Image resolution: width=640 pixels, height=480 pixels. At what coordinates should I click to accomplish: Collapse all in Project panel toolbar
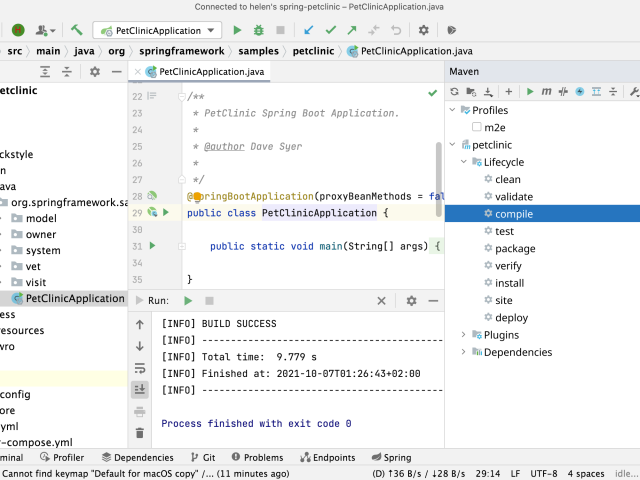tap(67, 71)
